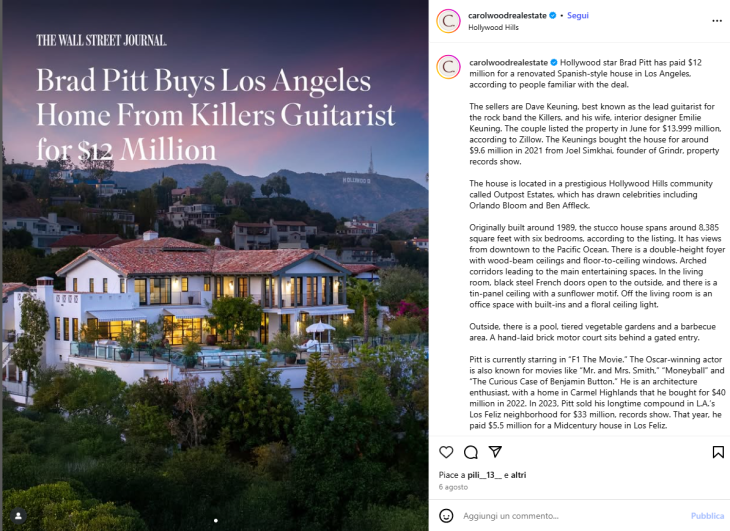Viewport: 730px width, 531px height.
Task: Show tagged people icon on photo
Action: (19, 516)
